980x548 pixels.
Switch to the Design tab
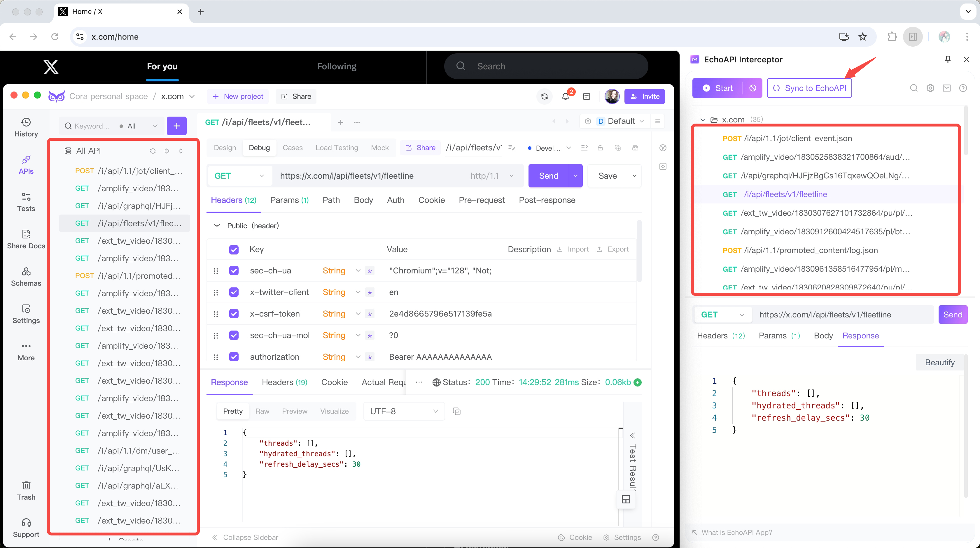[x=225, y=147]
